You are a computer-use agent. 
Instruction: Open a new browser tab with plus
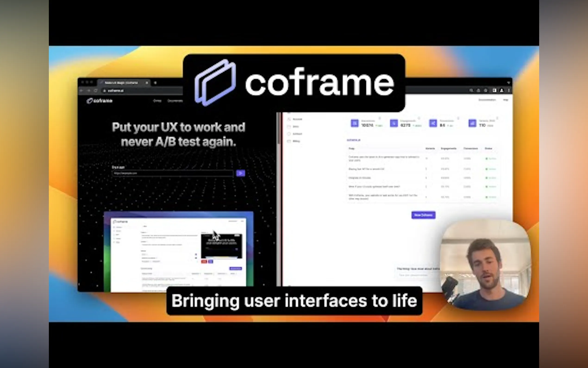[155, 83]
